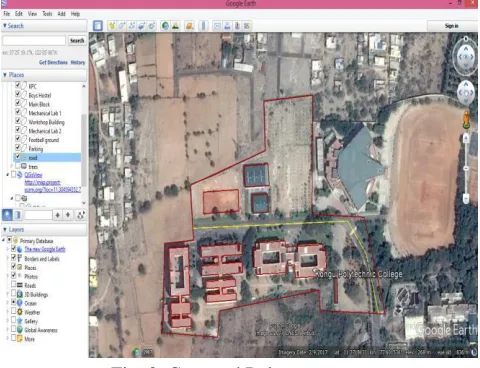This screenshot has width=480, height=368.
Task: Toggle the Workshop Building checkbox
Action: tap(18, 121)
